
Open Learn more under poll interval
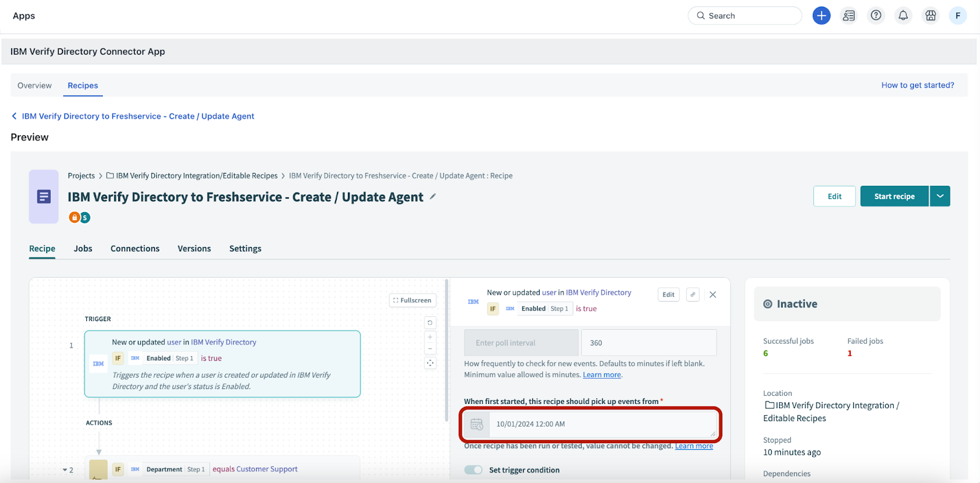[601, 375]
